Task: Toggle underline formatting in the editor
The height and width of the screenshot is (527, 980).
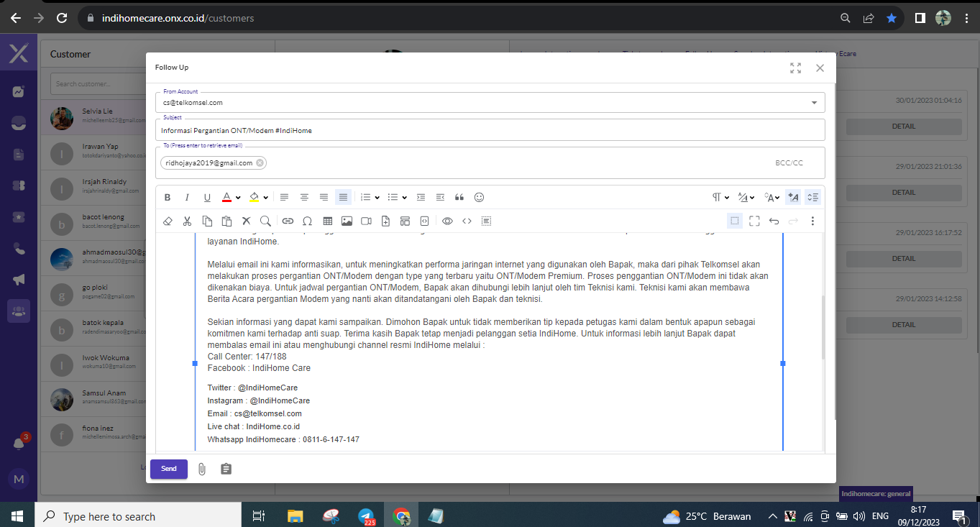Action: coord(207,197)
